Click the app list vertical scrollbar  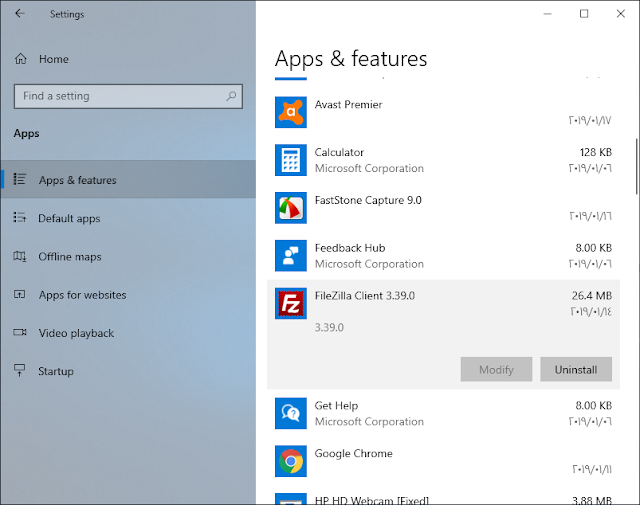pos(637,166)
